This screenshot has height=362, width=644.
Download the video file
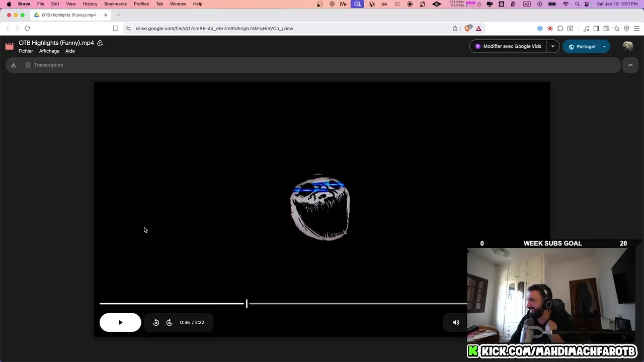tap(14, 65)
